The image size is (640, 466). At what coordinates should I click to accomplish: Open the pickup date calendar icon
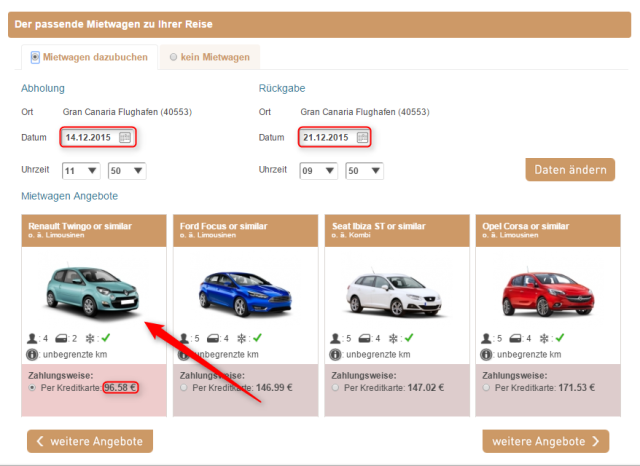coord(125,138)
